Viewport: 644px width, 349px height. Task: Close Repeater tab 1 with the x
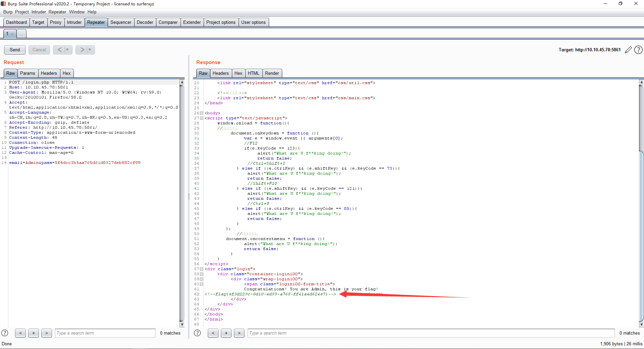12,34
